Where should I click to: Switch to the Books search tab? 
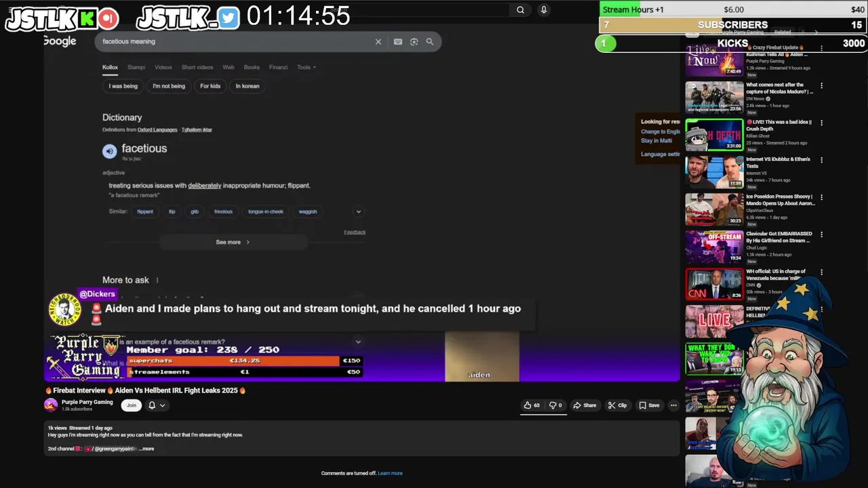252,67
